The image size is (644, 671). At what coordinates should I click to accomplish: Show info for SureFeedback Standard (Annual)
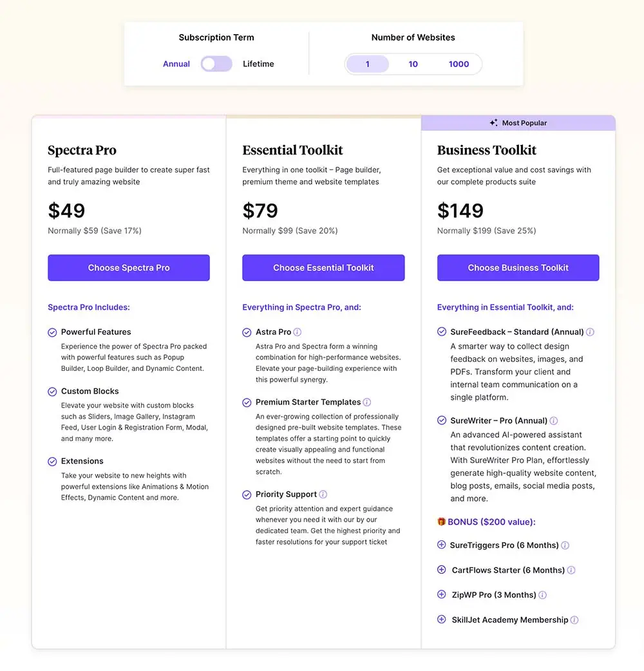tap(590, 332)
